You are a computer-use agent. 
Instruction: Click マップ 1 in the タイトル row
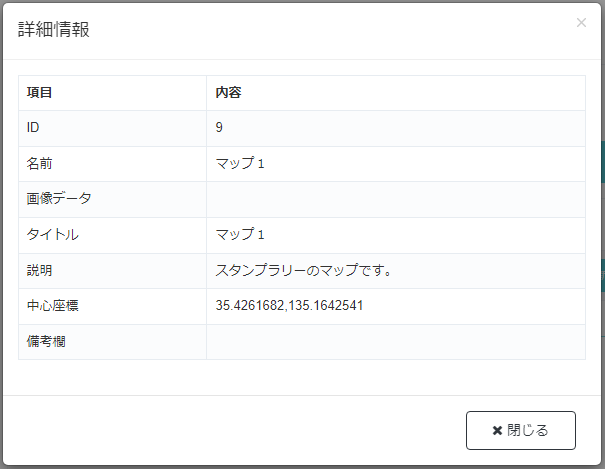[x=240, y=235]
